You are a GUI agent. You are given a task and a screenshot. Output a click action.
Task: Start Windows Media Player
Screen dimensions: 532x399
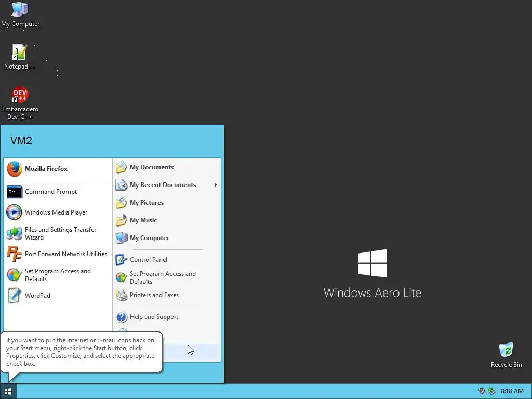(x=58, y=212)
